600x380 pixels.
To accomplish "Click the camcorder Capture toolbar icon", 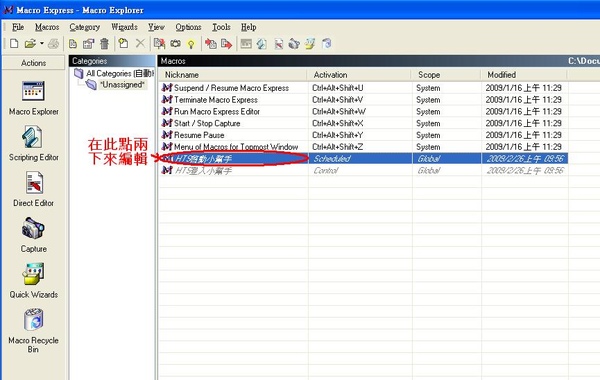I will pos(294,44).
